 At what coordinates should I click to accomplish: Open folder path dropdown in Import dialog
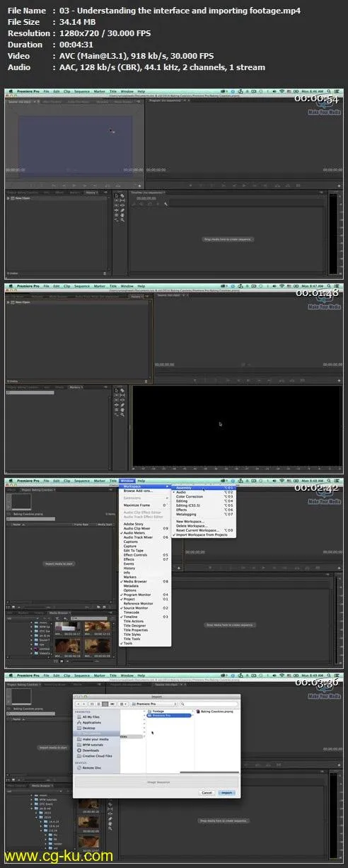[153, 704]
